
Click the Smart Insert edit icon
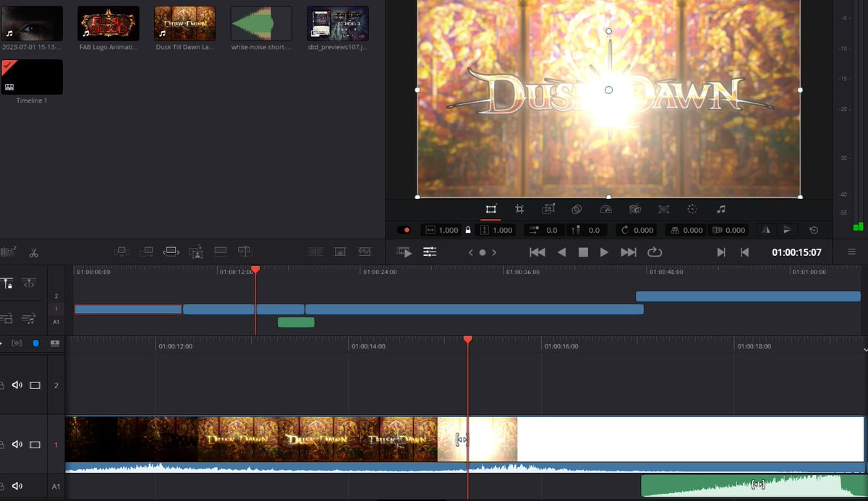(122, 252)
